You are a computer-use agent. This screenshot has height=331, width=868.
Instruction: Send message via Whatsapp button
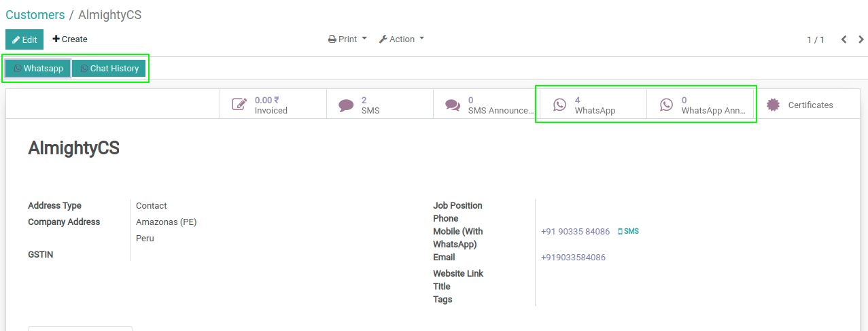tap(38, 68)
